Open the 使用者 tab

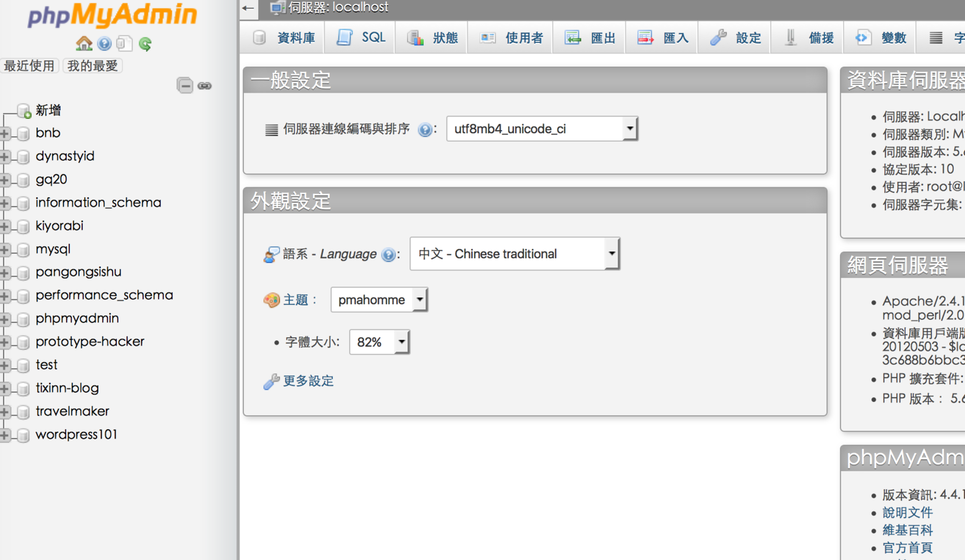511,38
